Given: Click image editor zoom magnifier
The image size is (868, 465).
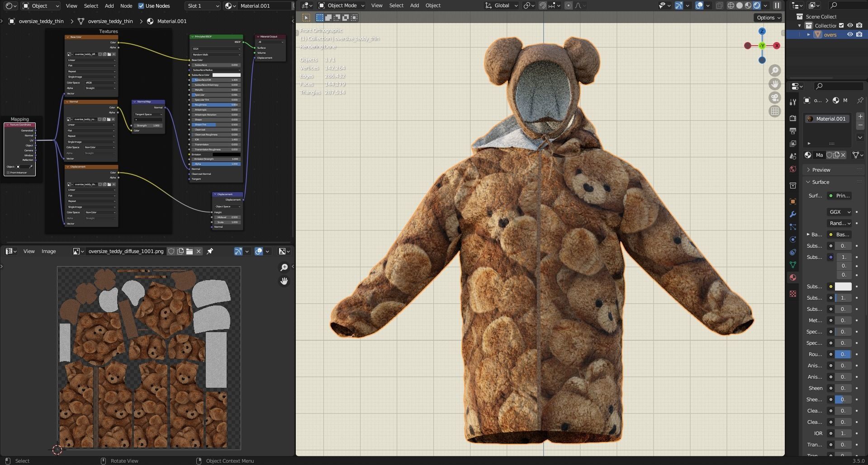Looking at the screenshot, I should [x=284, y=268].
